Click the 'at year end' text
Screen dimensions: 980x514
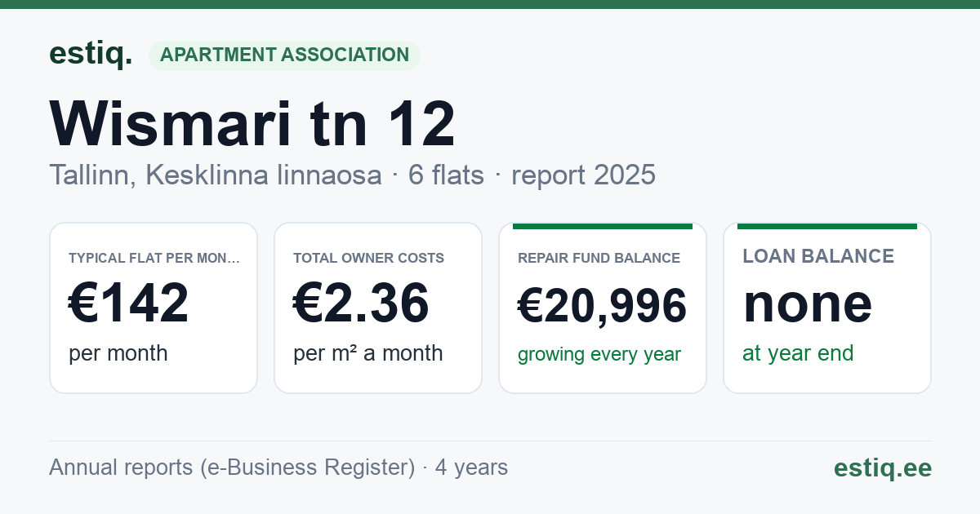798,353
